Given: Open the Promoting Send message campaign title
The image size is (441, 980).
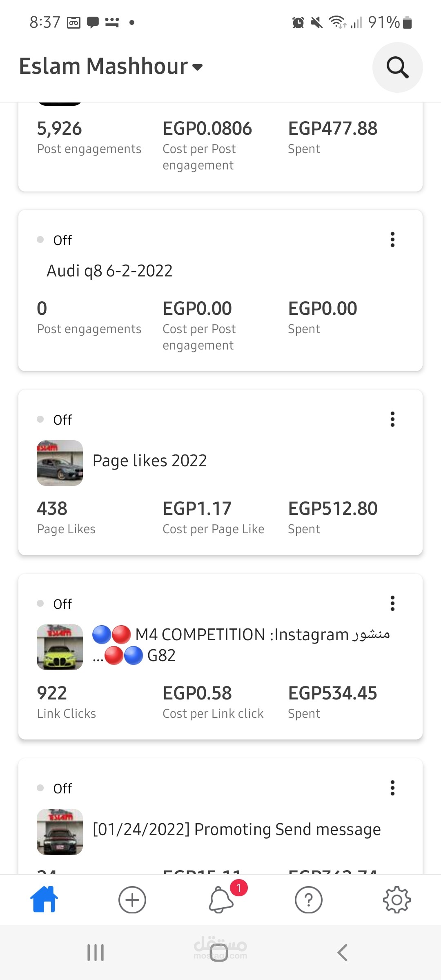Looking at the screenshot, I should coord(236,829).
